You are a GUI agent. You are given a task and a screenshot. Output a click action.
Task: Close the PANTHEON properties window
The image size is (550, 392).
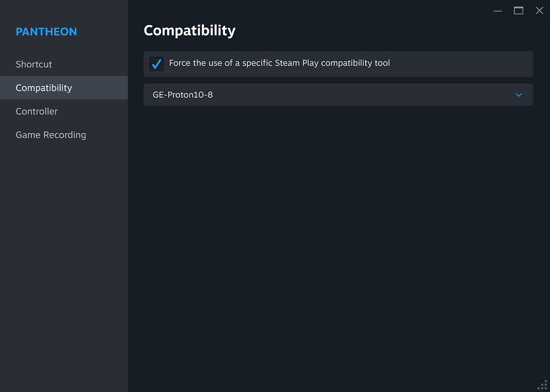[x=539, y=11]
